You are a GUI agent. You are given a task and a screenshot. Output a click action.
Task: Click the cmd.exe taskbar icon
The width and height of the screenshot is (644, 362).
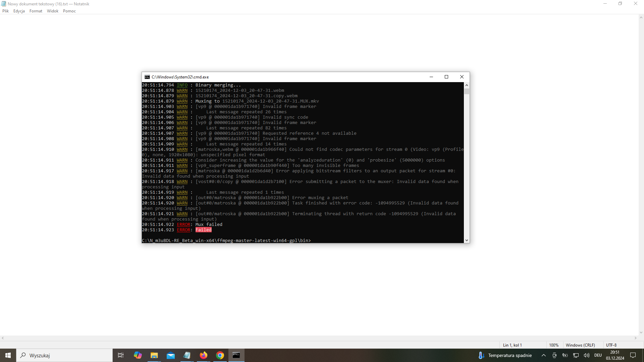[x=236, y=355]
